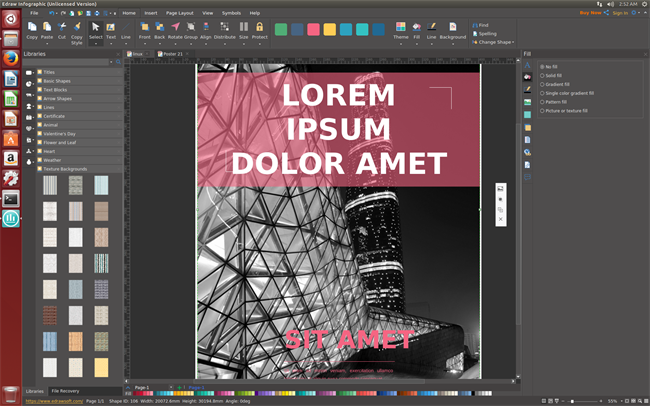The image size is (650, 406).
Task: Select the Solid fill radio option
Action: (541, 75)
